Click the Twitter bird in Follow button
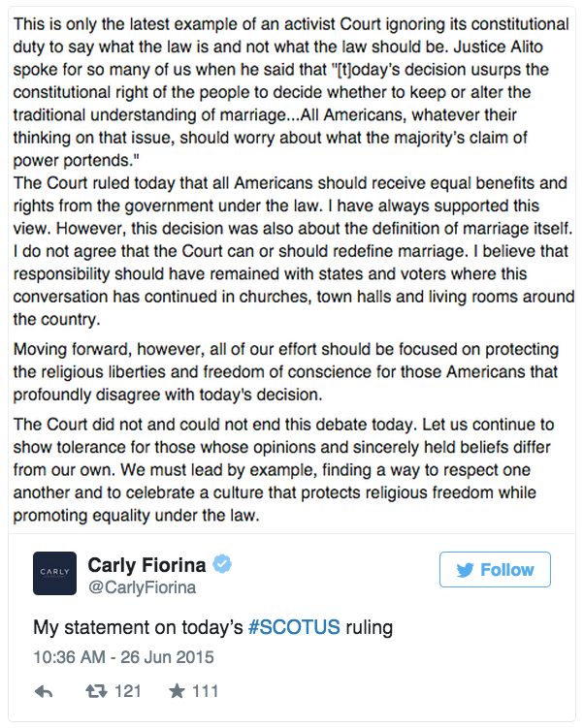 (x=465, y=570)
